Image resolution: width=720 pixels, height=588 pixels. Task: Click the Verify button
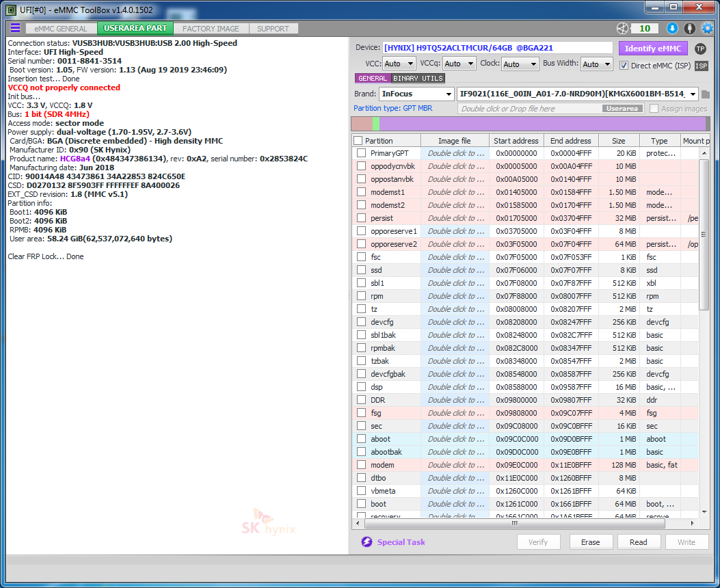(x=538, y=542)
